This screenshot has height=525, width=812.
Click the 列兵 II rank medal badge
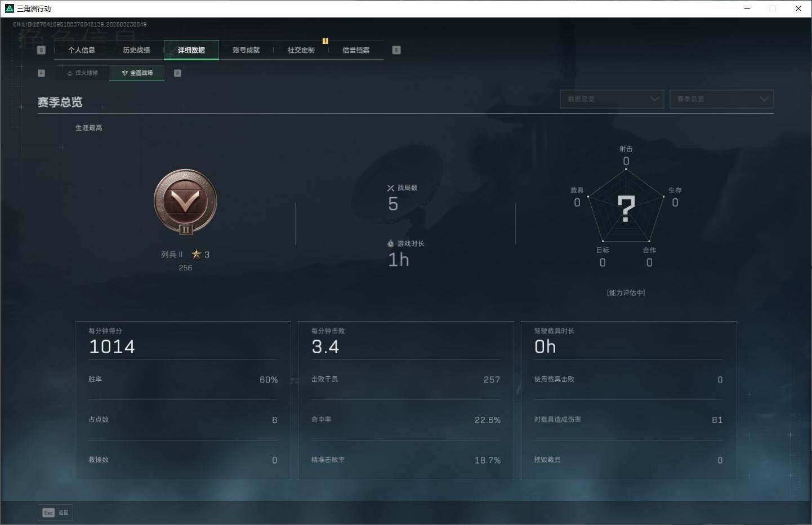pos(185,202)
